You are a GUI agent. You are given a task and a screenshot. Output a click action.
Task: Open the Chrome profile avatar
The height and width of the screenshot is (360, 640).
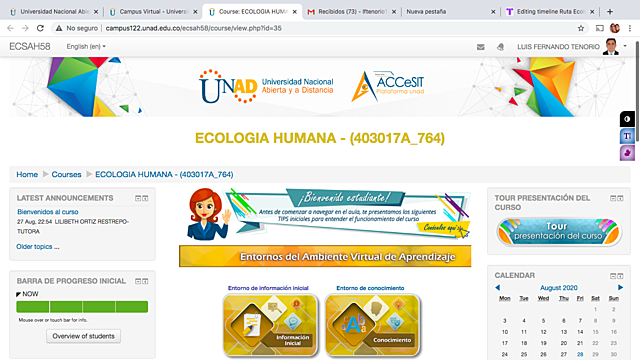pyautogui.click(x=615, y=28)
